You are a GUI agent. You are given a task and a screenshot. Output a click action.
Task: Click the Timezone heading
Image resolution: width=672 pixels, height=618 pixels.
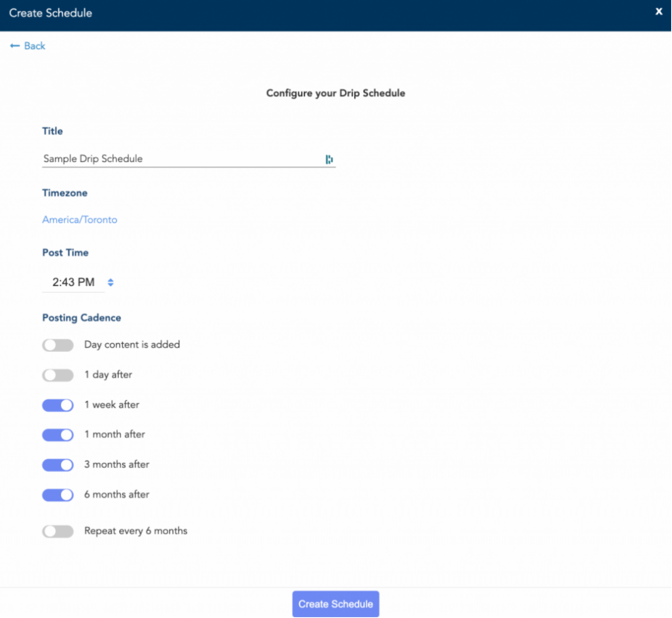click(65, 193)
